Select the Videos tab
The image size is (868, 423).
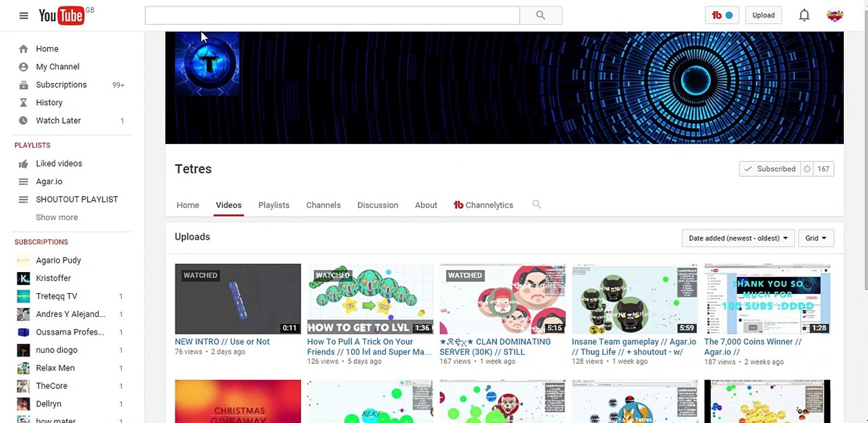tap(229, 205)
